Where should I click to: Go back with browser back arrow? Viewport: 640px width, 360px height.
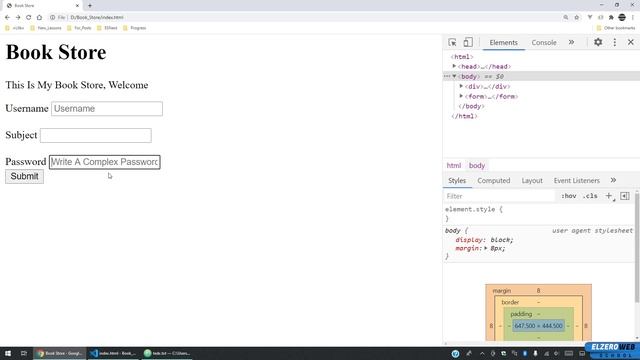pos(7,18)
